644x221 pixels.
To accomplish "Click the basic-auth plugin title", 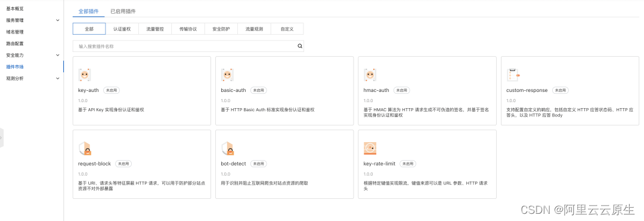I will [233, 90].
